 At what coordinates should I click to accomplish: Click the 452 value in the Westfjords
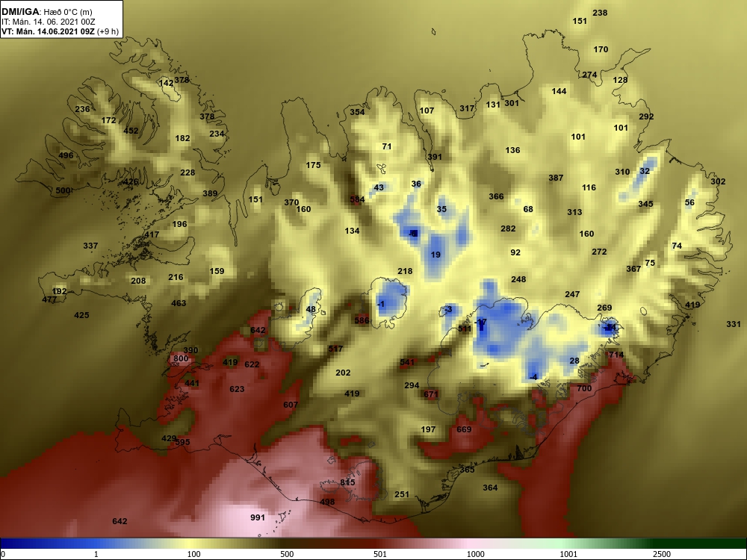[131, 131]
